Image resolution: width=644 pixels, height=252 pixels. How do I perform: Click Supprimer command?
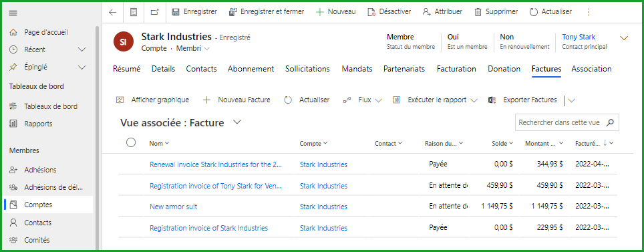496,11
